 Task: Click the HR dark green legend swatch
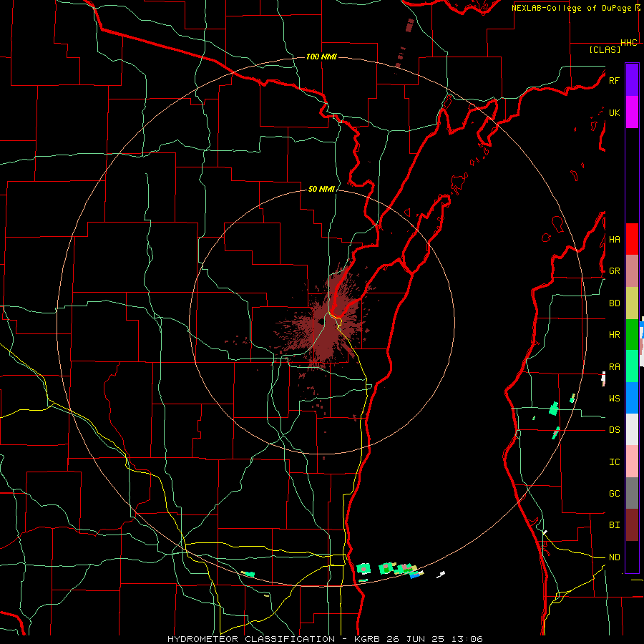632,335
